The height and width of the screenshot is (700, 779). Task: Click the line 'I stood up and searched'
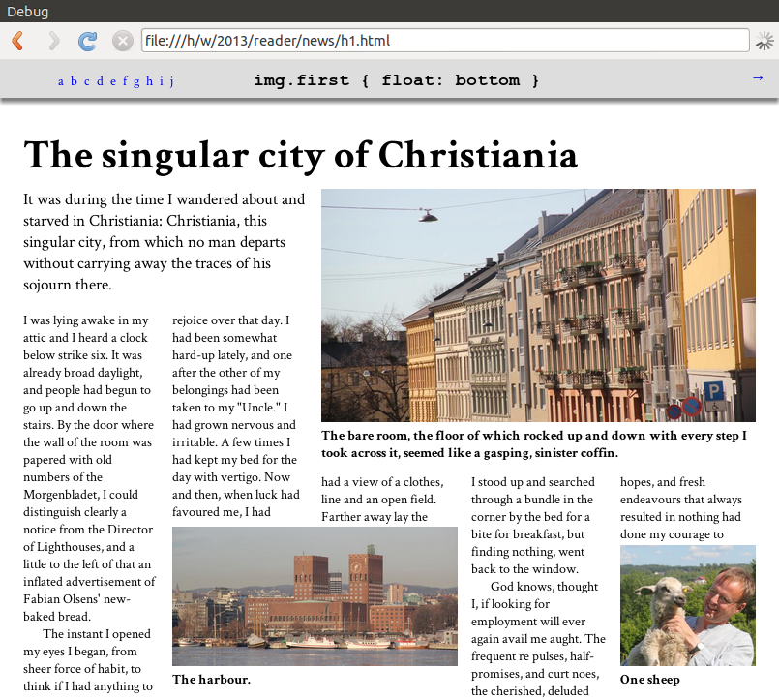tap(532, 482)
